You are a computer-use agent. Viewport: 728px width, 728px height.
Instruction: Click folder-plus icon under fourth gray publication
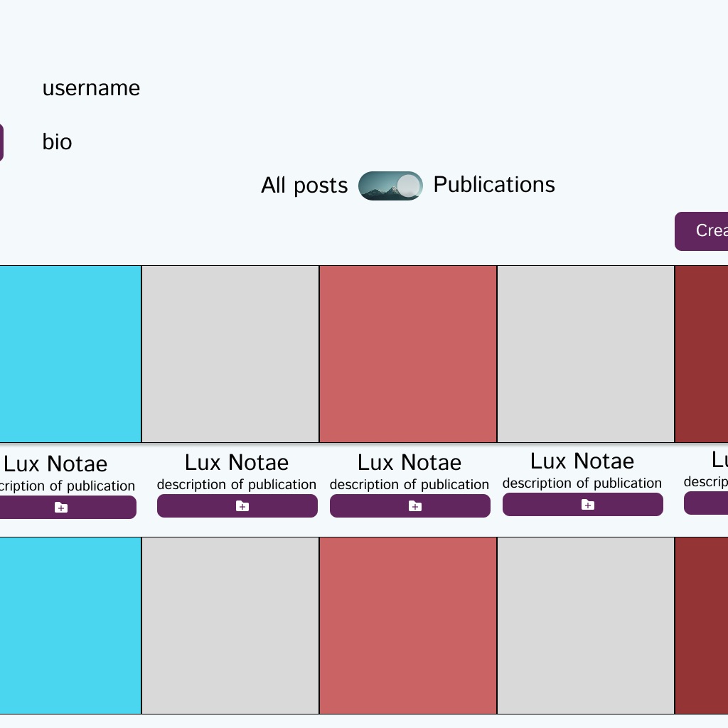[588, 505]
